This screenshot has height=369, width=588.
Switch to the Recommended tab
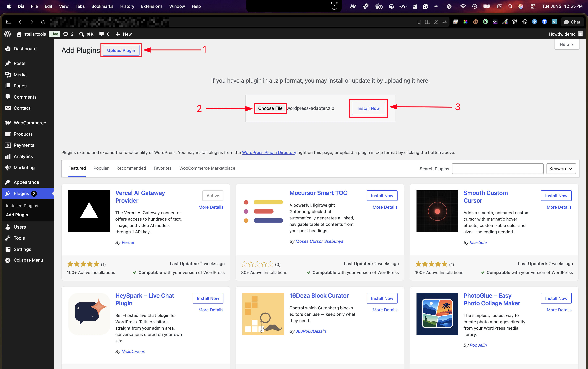pos(131,168)
